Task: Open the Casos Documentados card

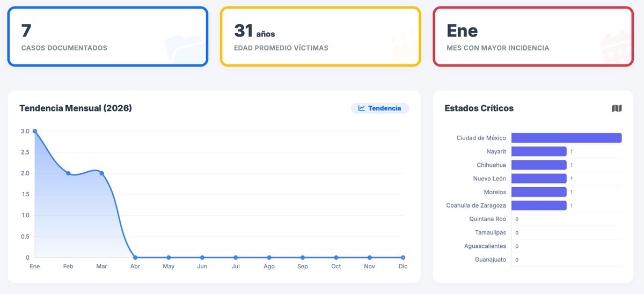Action: [107, 36]
